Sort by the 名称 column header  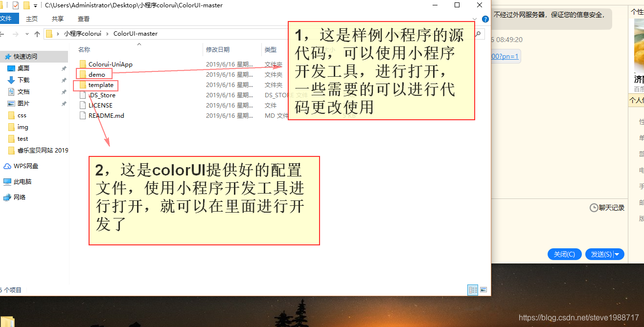[84, 49]
